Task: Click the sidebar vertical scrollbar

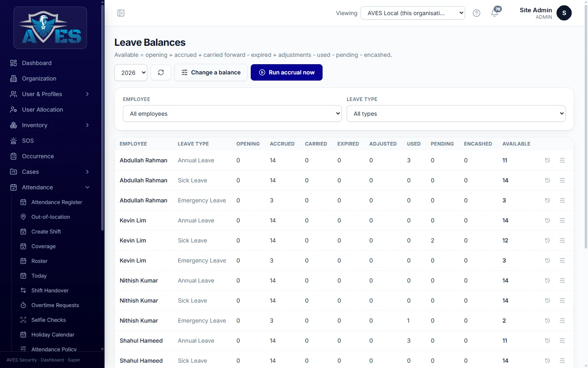Action: (102, 119)
